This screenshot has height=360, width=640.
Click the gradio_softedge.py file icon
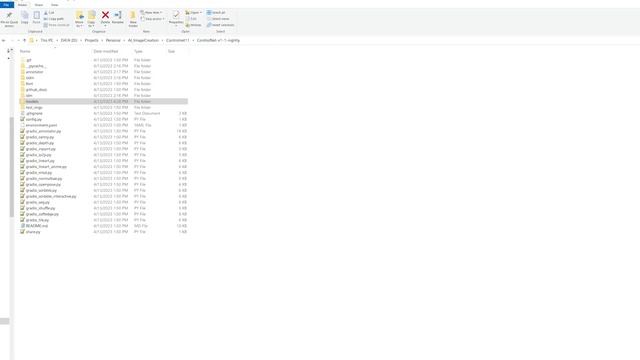[22, 214]
